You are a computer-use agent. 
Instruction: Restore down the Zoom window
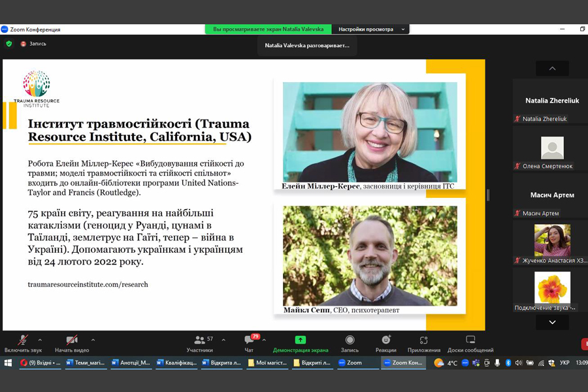pyautogui.click(x=582, y=29)
